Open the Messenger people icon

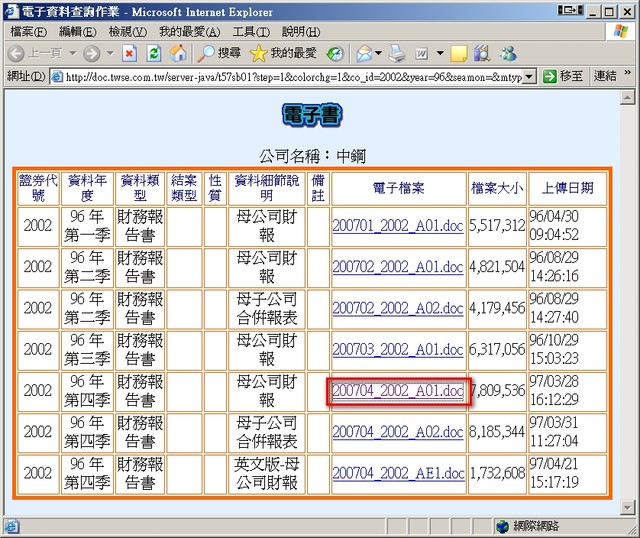[508, 53]
